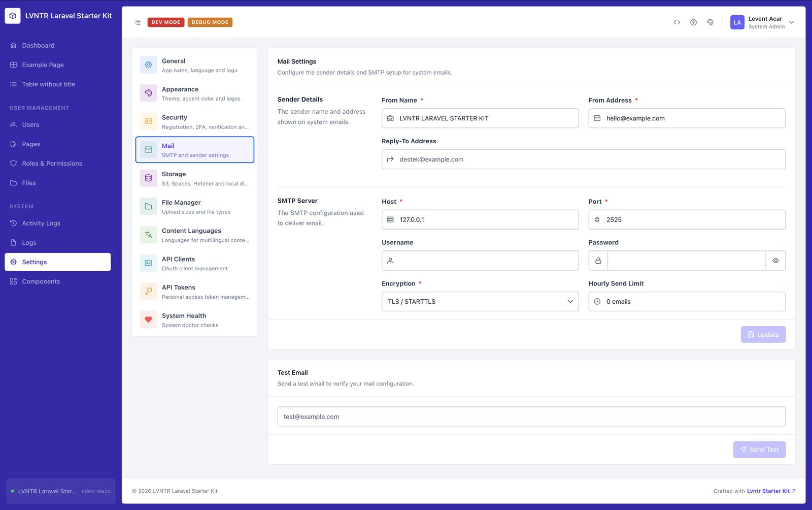Focus the From Address input field
Image resolution: width=812 pixels, height=510 pixels.
click(687, 118)
